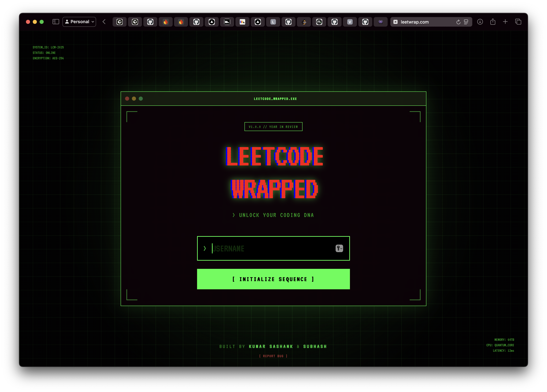The width and height of the screenshot is (547, 392).
Task: Create a new tab with the plus icon
Action: pyautogui.click(x=505, y=22)
